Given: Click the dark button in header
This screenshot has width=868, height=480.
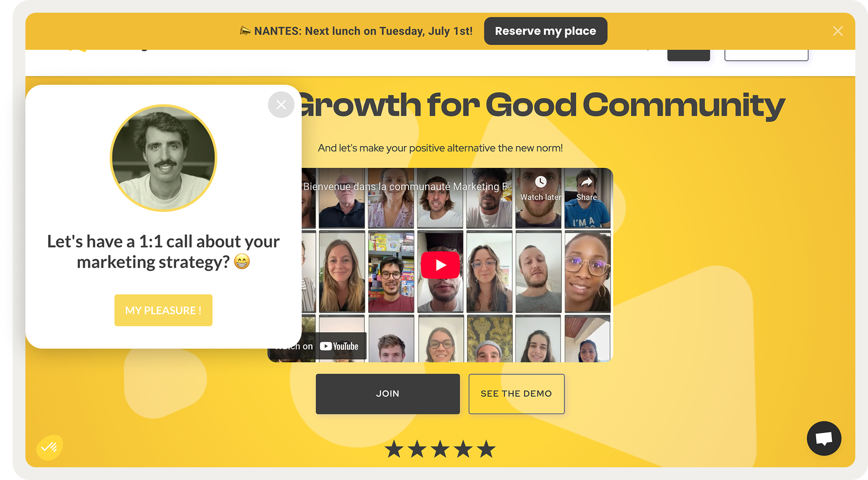Looking at the screenshot, I should point(689,55).
